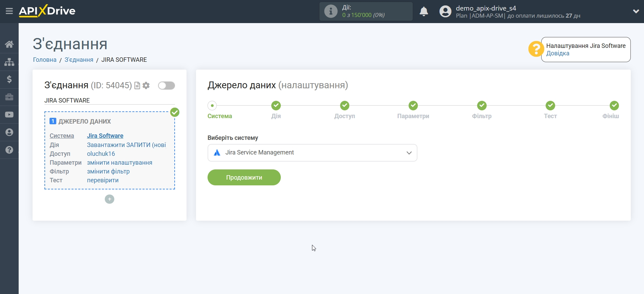Click the ApiX-Drive logo
644x294 pixels.
tap(47, 11)
